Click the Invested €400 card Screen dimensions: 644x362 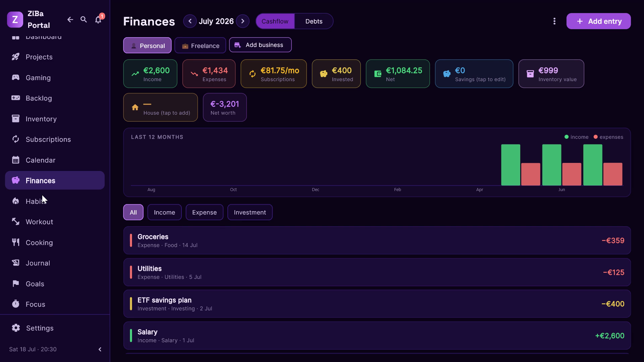point(336,74)
